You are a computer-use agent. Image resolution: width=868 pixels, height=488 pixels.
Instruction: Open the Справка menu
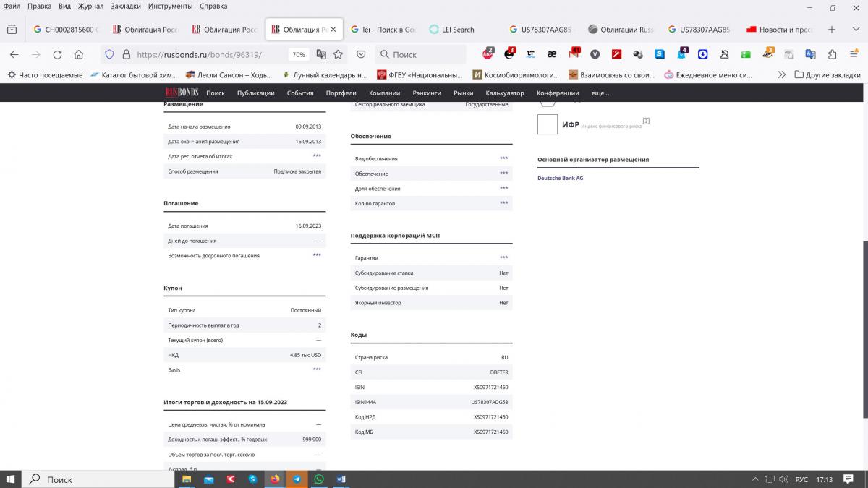(213, 6)
